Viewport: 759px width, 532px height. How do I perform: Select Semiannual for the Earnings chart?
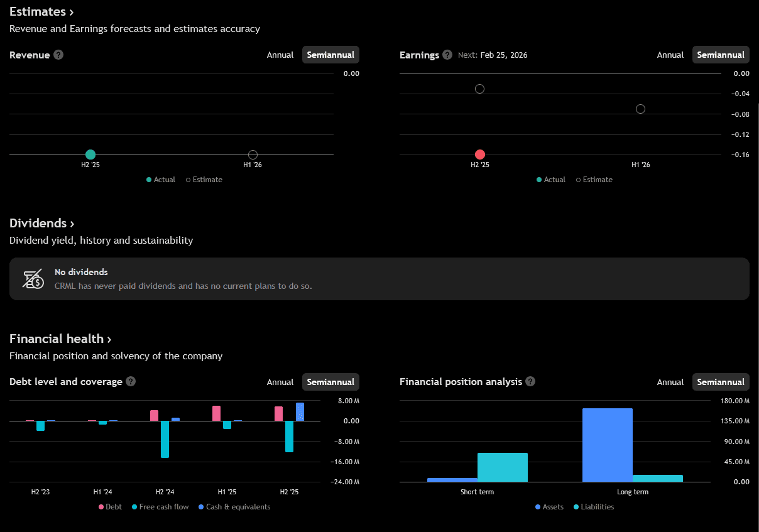pyautogui.click(x=721, y=55)
